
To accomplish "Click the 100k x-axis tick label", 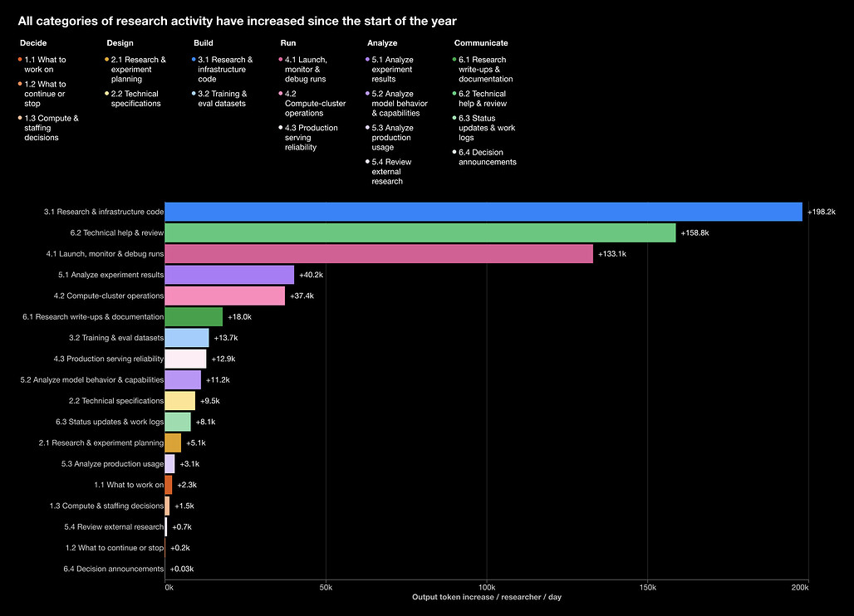I will pos(487,588).
